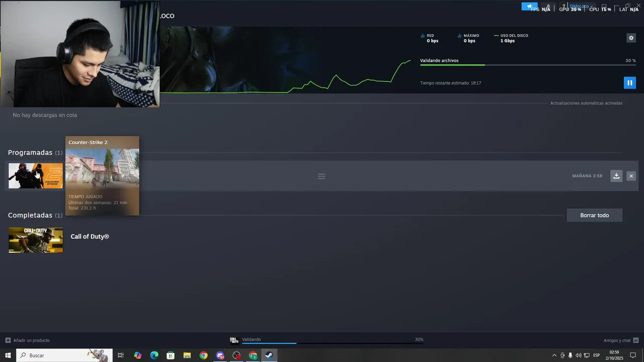Download Counter-Strike 2 update now
The height and width of the screenshot is (362, 644).
616,175
